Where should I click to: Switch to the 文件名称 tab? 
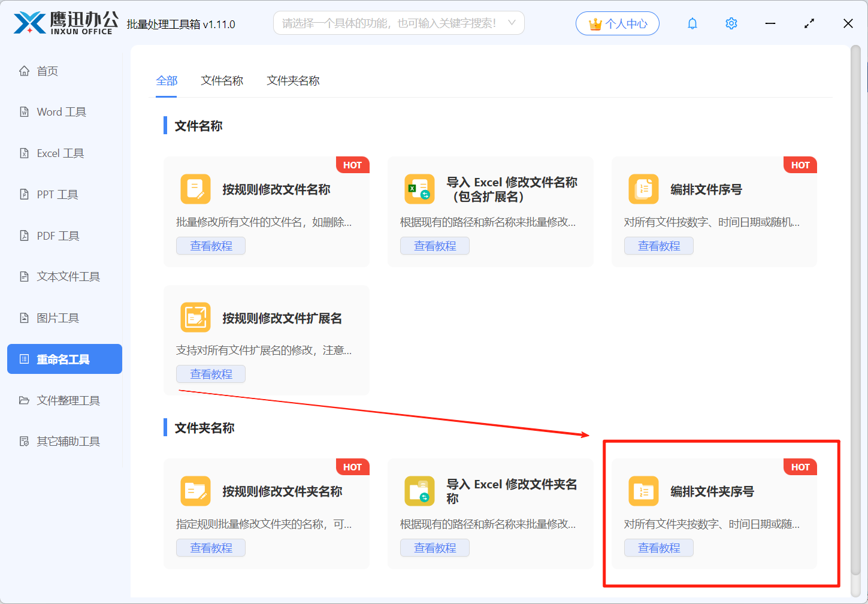(222, 80)
